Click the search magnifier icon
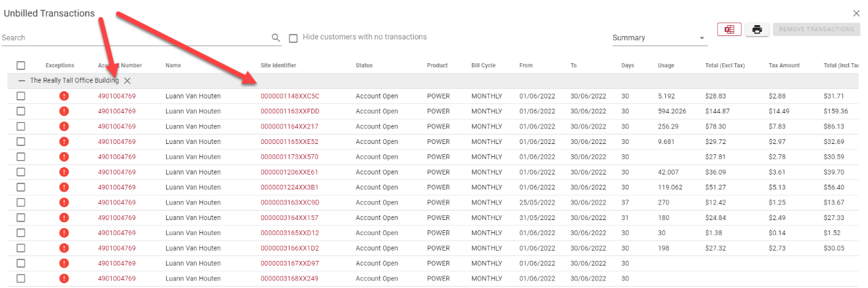This screenshot has height=288, width=868. pyautogui.click(x=275, y=38)
